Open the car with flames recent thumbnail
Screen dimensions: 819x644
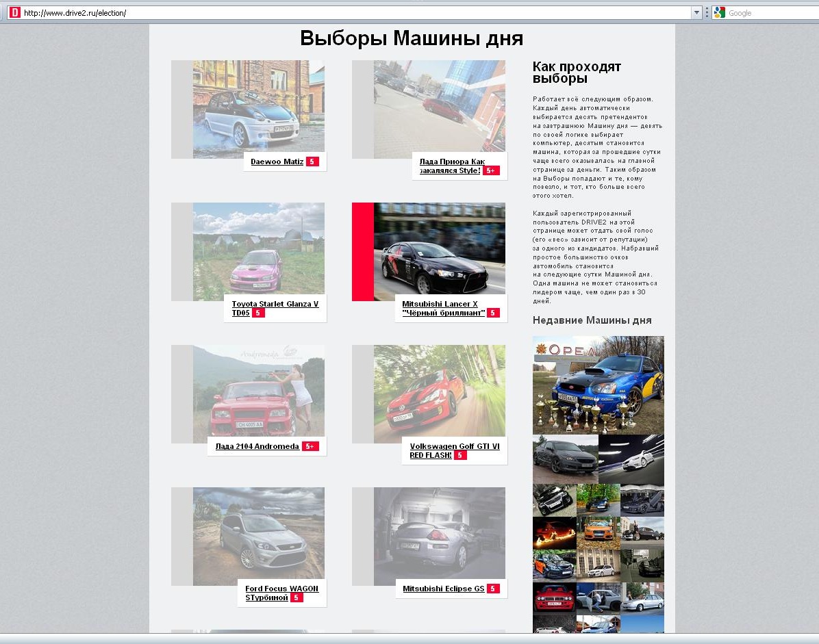tap(554, 533)
